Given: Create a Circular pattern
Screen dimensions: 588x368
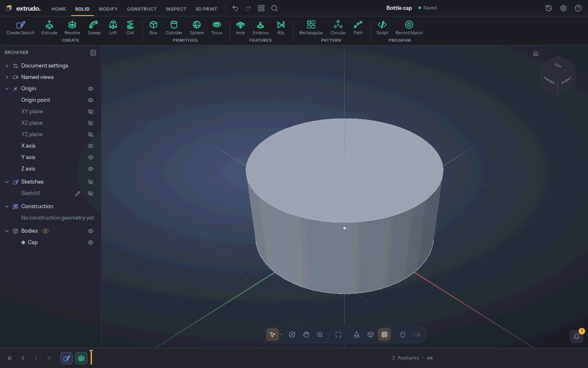Looking at the screenshot, I should pyautogui.click(x=338, y=28).
